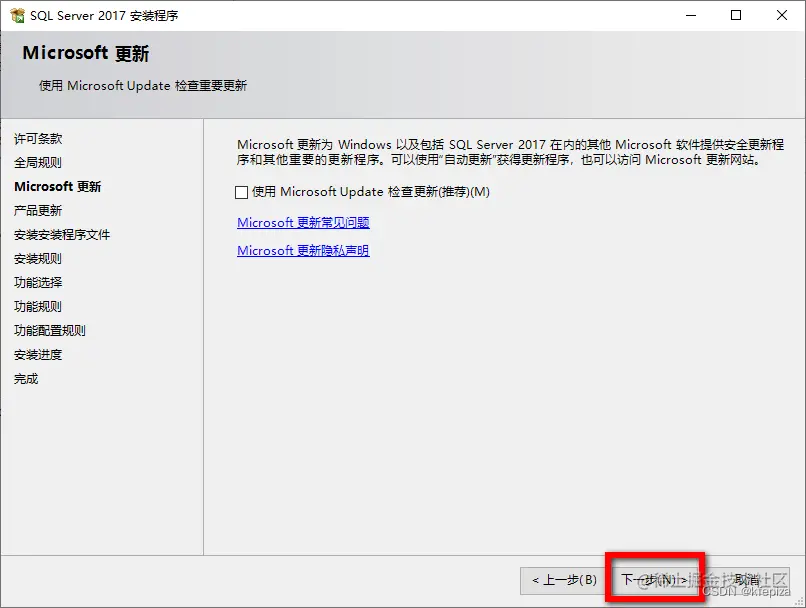The image size is (806, 608).
Task: Select the 安装进度 step in the sidebar
Action: [x=38, y=355]
